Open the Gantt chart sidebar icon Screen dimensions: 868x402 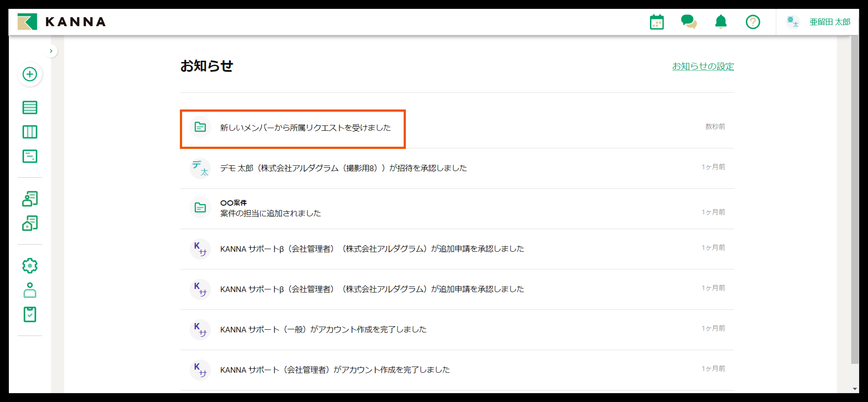[30, 156]
